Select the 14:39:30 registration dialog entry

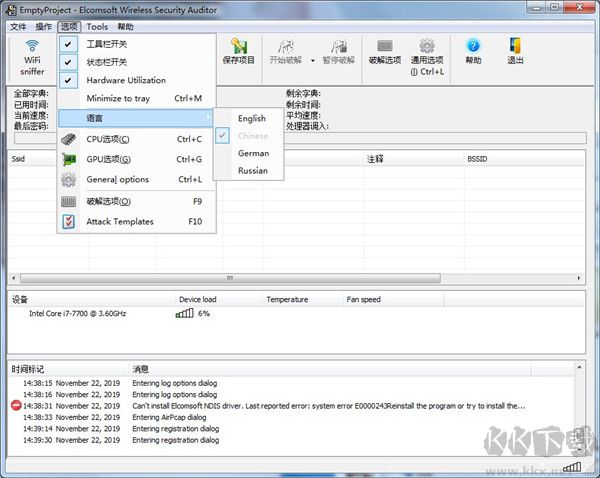point(291,440)
